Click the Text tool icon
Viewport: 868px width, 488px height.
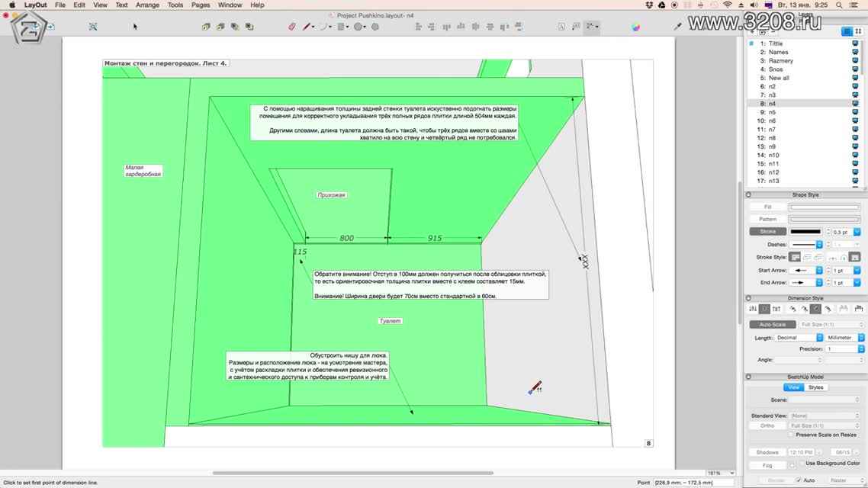tap(561, 27)
